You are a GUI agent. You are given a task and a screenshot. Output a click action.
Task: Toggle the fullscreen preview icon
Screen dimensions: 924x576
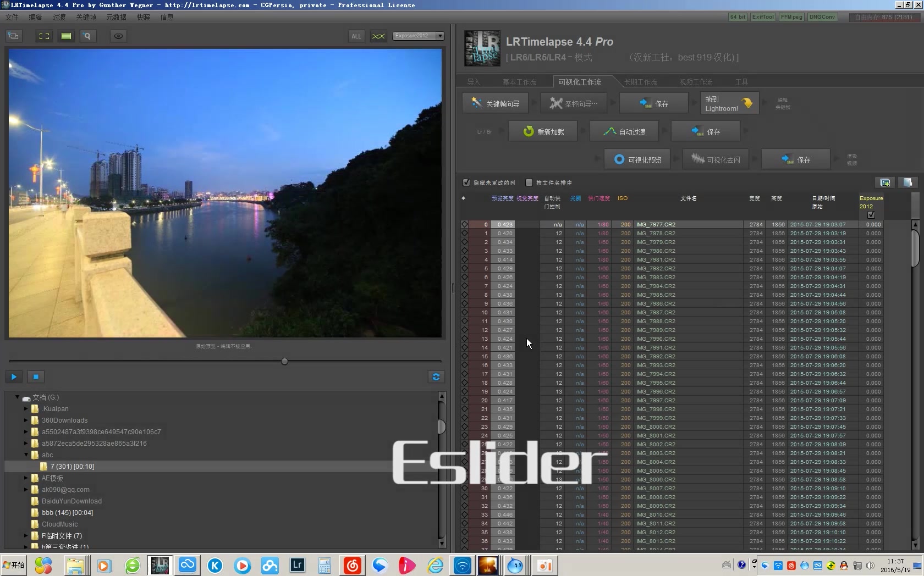(x=44, y=36)
